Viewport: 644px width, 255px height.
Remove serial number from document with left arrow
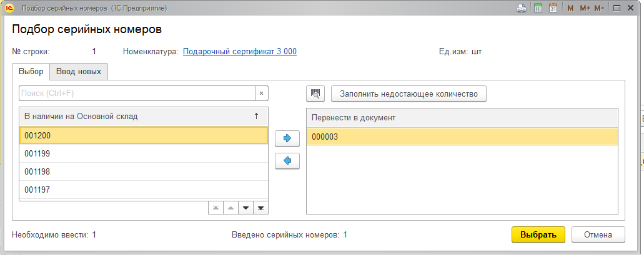tap(287, 161)
